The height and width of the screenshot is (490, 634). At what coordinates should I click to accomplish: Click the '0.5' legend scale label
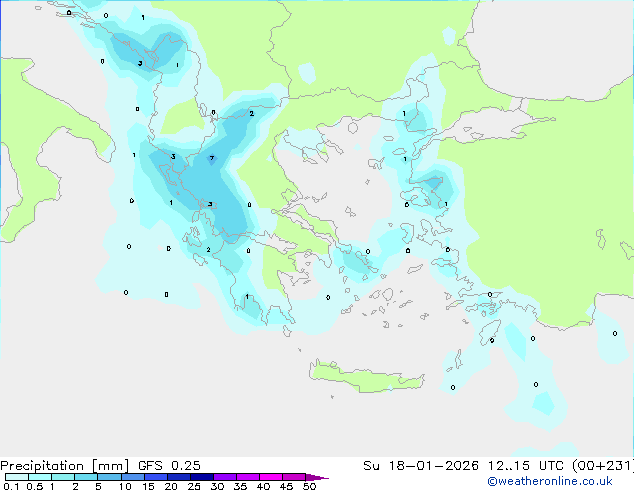pos(35,486)
